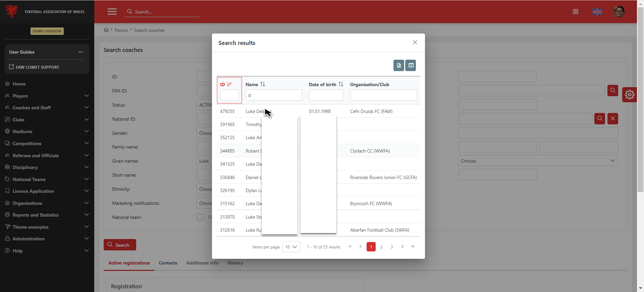The image size is (644, 292).
Task: Click the hamburger menu icon
Action: [x=112, y=12]
